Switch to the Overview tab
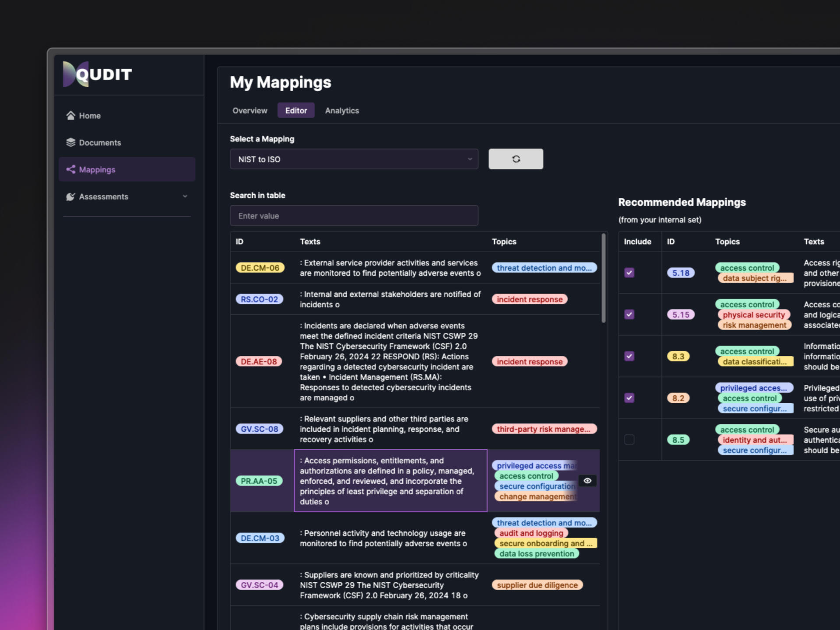The height and width of the screenshot is (630, 840). click(250, 111)
